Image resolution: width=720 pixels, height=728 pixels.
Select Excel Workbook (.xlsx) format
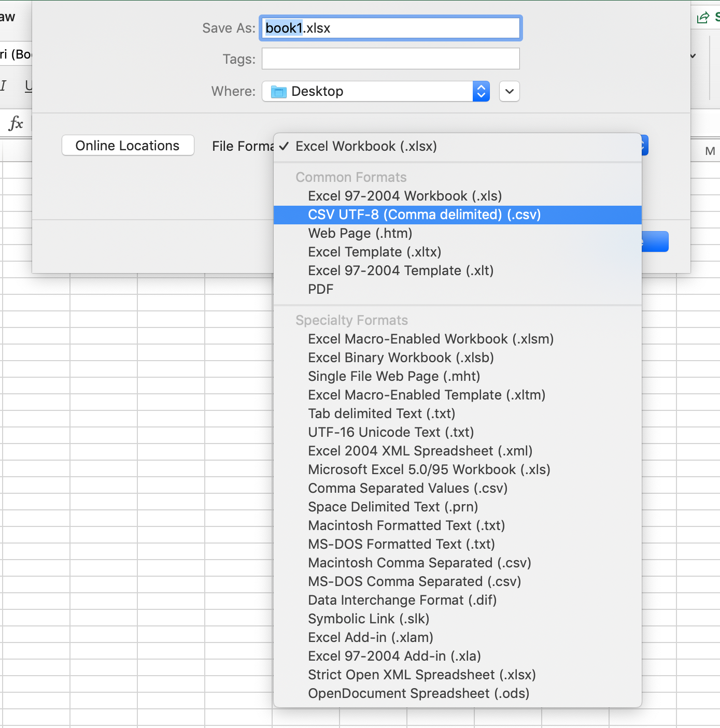click(457, 147)
